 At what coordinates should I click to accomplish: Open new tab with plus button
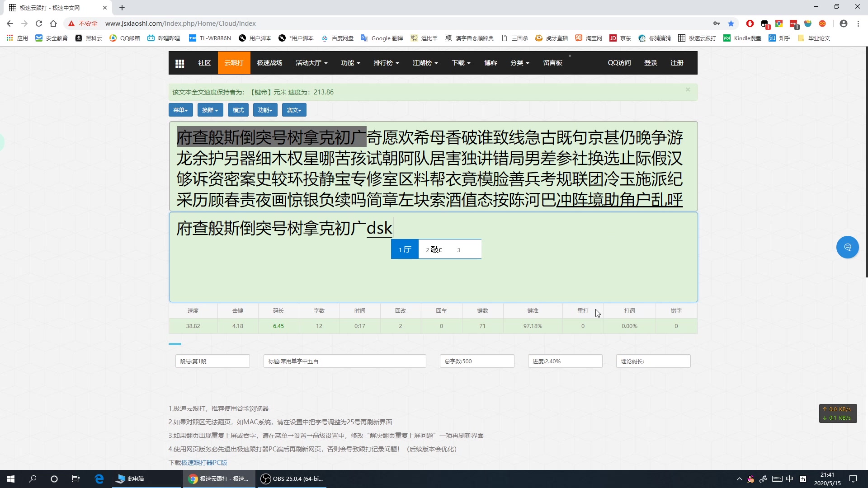[x=122, y=8]
